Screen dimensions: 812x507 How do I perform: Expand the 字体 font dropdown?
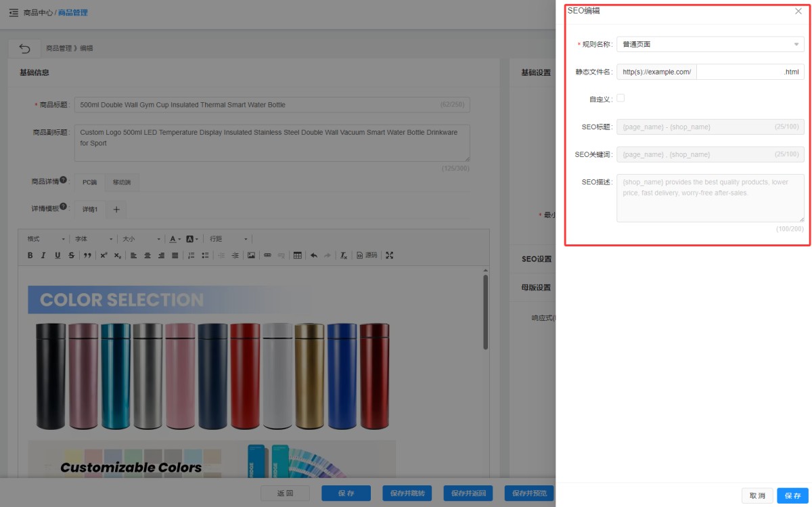[93, 239]
